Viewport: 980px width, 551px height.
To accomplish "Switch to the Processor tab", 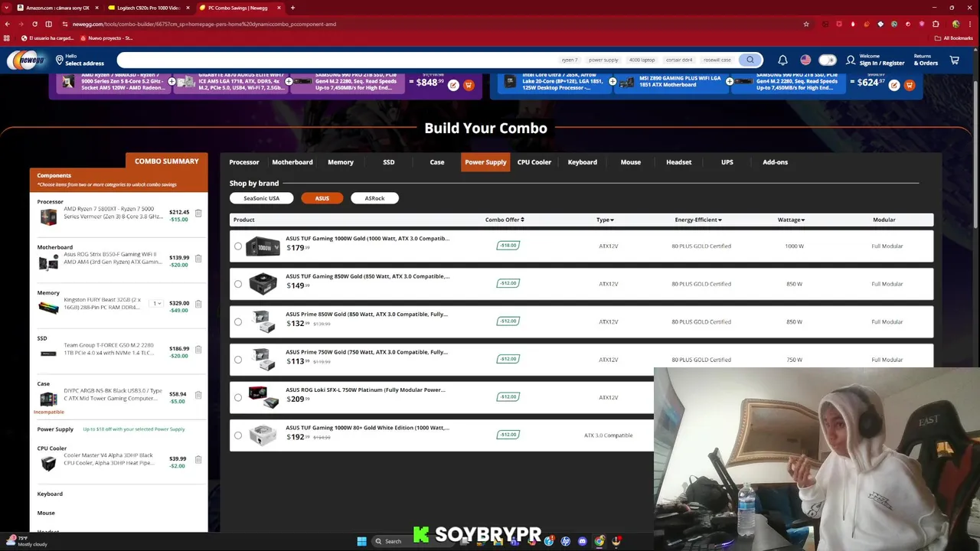I will [x=244, y=162].
